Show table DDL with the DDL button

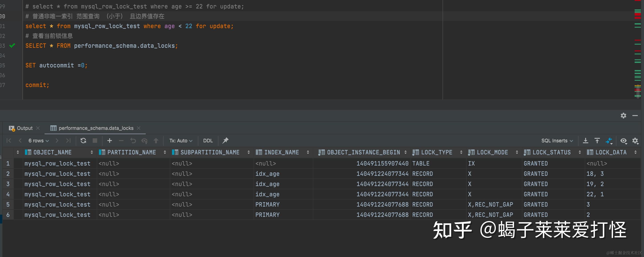[208, 141]
